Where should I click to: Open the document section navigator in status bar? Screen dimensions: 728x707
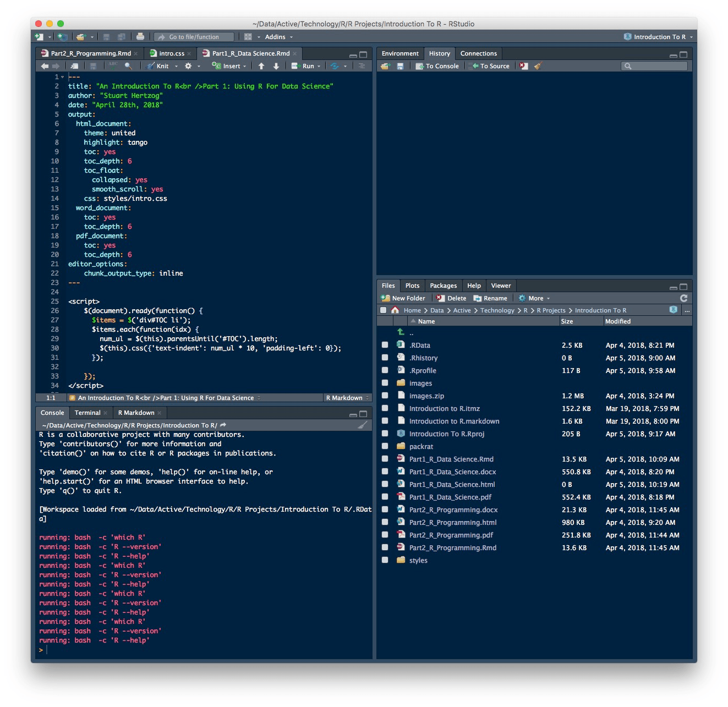pyautogui.click(x=165, y=398)
